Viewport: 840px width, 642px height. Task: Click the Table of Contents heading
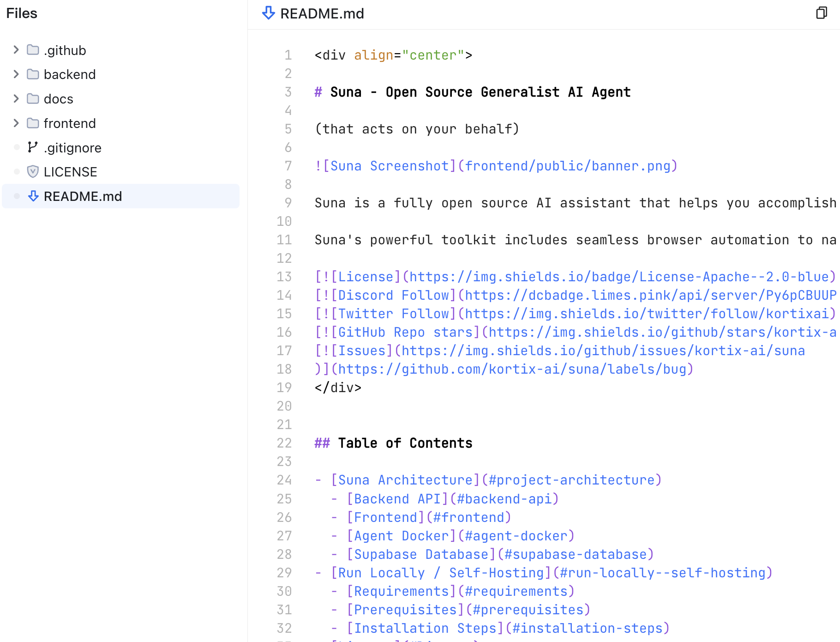tap(394, 443)
